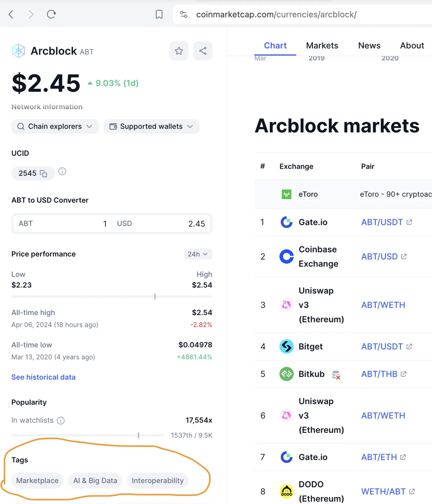Copy the UCID 2545 with copy icon
Image resolution: width=432 pixels, height=504 pixels.
pyautogui.click(x=44, y=174)
